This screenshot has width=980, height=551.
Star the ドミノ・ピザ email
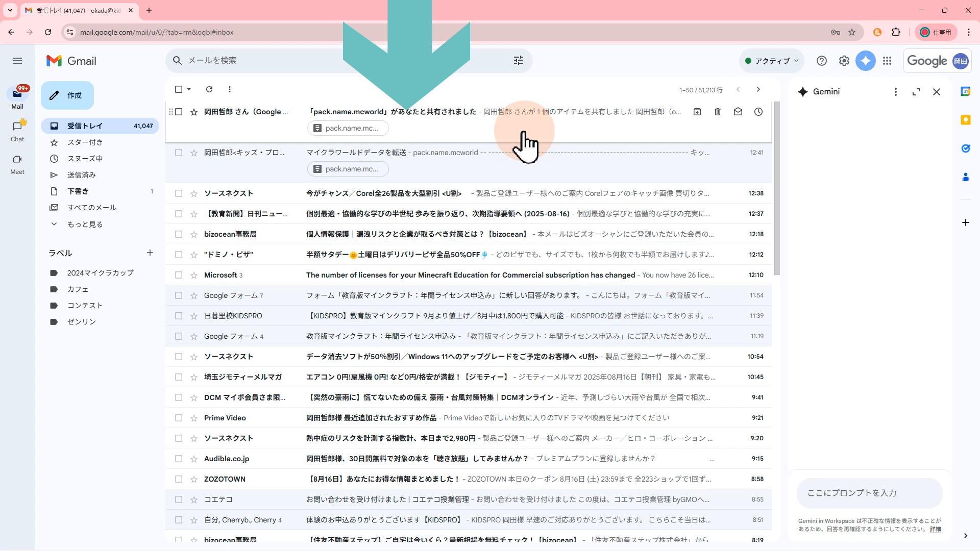[194, 255]
